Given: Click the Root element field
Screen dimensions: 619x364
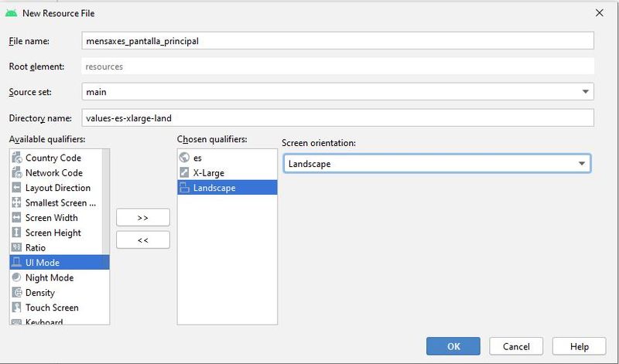Looking at the screenshot, I should pos(337,66).
